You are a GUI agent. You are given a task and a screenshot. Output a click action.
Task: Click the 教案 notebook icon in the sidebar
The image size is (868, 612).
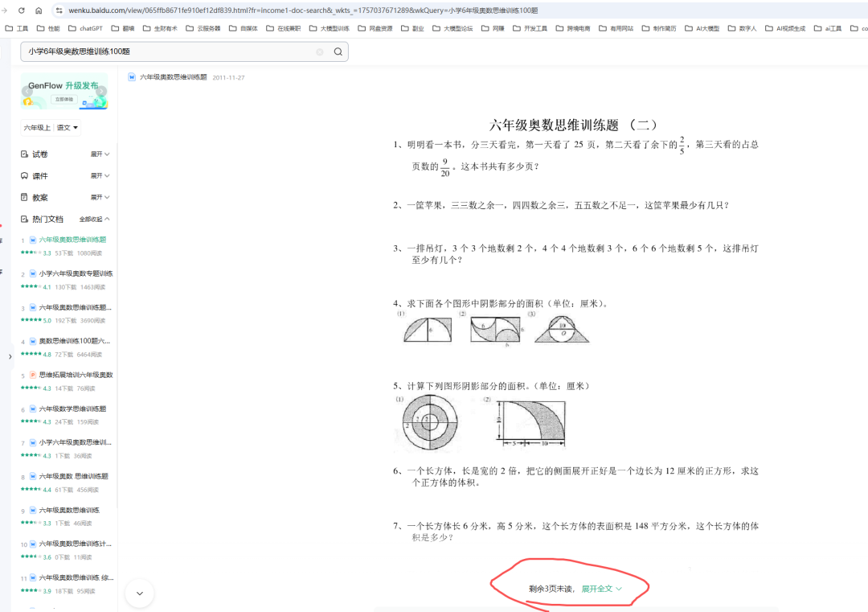tap(24, 197)
